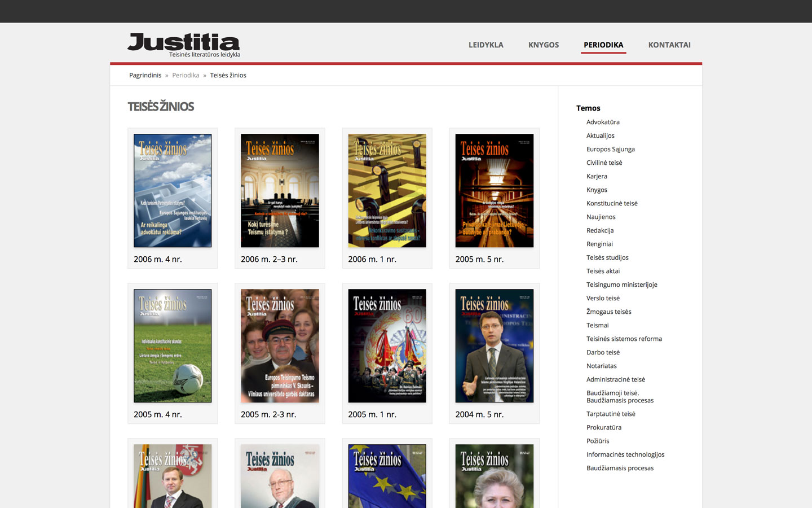
Task: Click the 2006 m. 4 nr. caption
Action: point(158,259)
